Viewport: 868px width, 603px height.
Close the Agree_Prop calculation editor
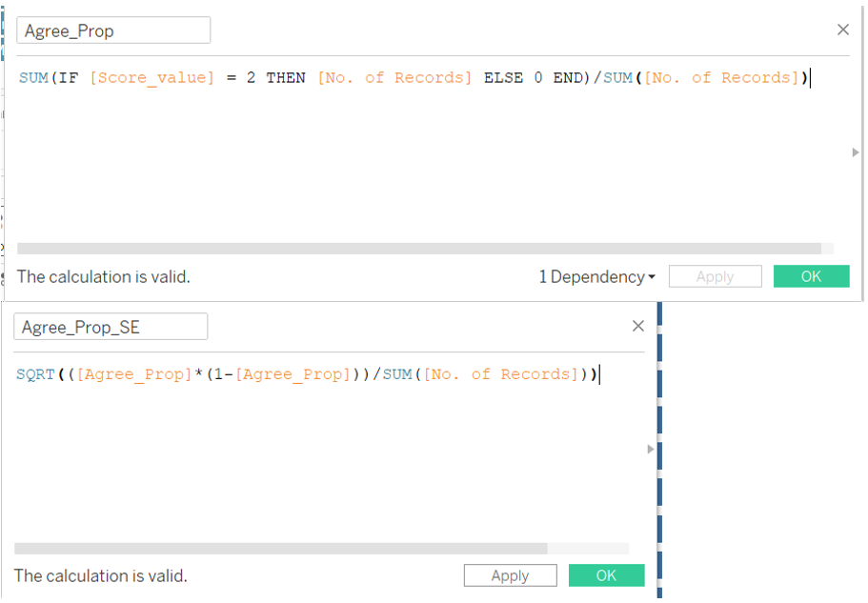pos(842,30)
